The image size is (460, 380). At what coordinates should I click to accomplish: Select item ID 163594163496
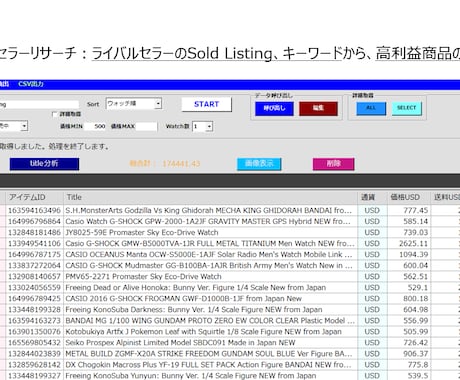coord(34,210)
